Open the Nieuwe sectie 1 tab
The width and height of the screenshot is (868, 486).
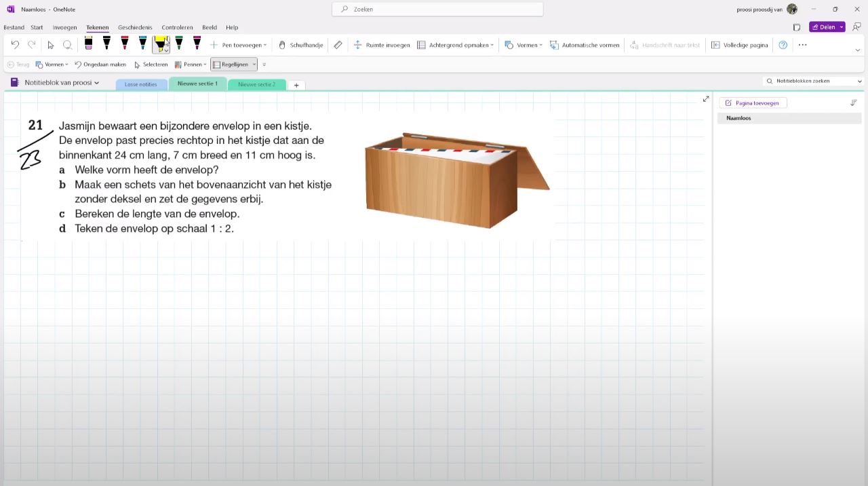197,84
